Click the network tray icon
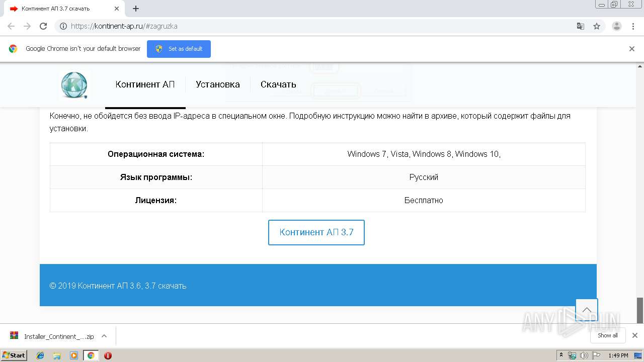Viewport: 644px width, 362px height. tap(572, 355)
